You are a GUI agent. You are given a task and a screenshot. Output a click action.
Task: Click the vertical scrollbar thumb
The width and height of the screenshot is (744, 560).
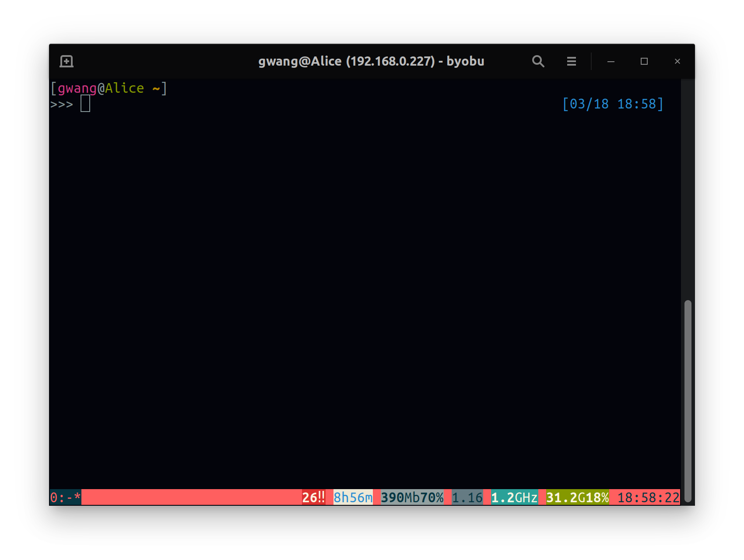688,400
